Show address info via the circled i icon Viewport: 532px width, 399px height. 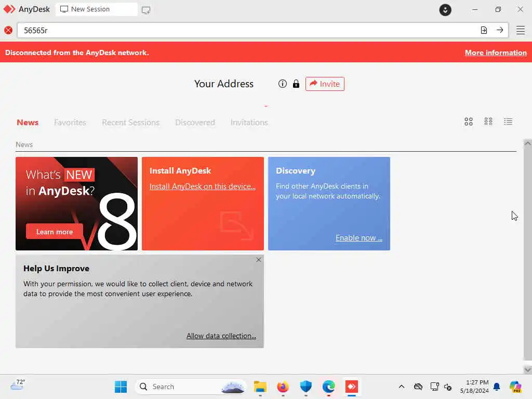point(282,84)
